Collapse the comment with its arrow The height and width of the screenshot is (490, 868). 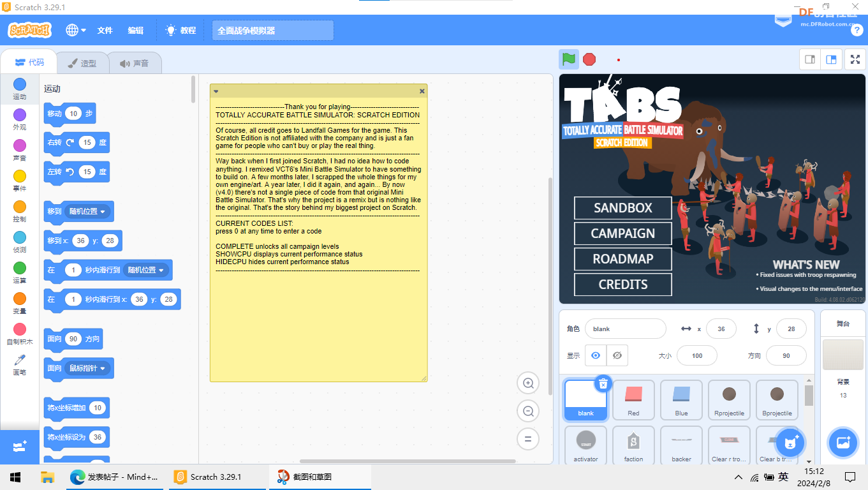pos(216,91)
